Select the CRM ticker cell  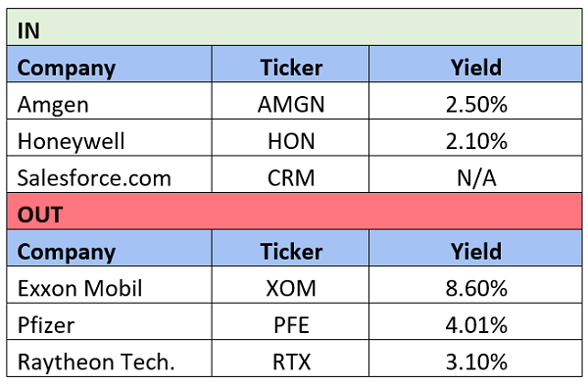[290, 174]
